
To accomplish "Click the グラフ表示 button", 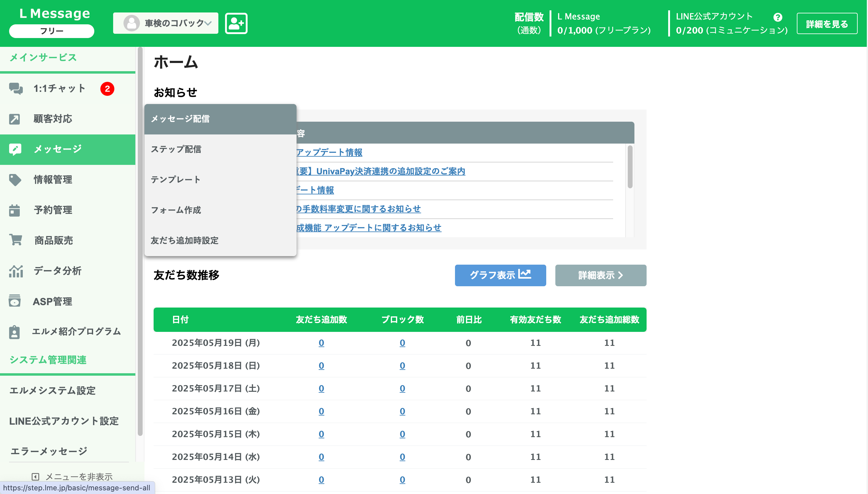I will pos(500,275).
